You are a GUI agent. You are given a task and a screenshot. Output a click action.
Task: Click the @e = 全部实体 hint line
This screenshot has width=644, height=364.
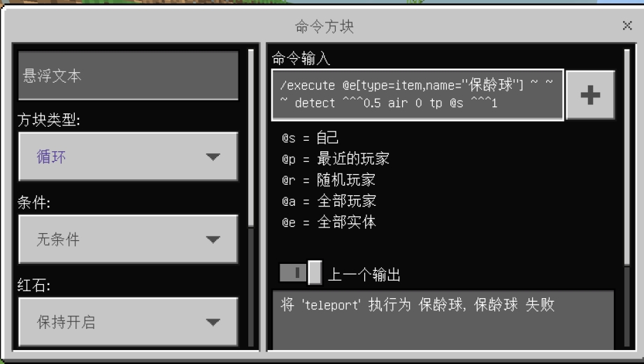329,223
